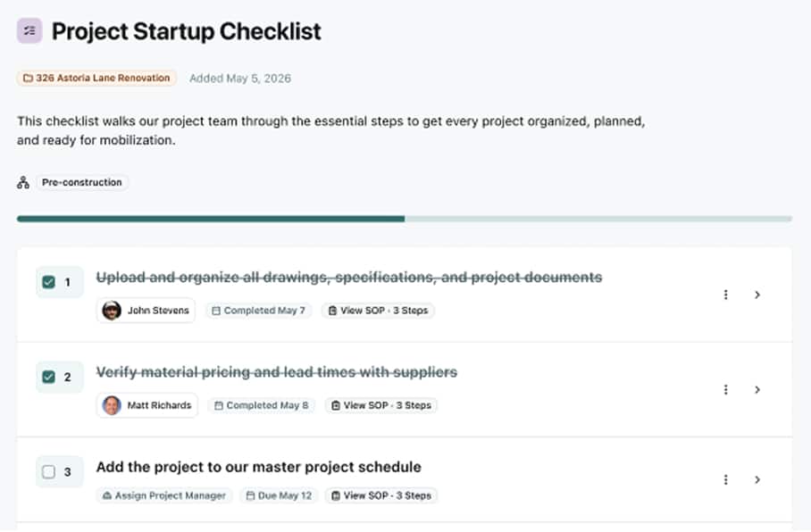The width and height of the screenshot is (811, 532).
Task: Open three-dot menu for task 2
Action: pyautogui.click(x=725, y=390)
